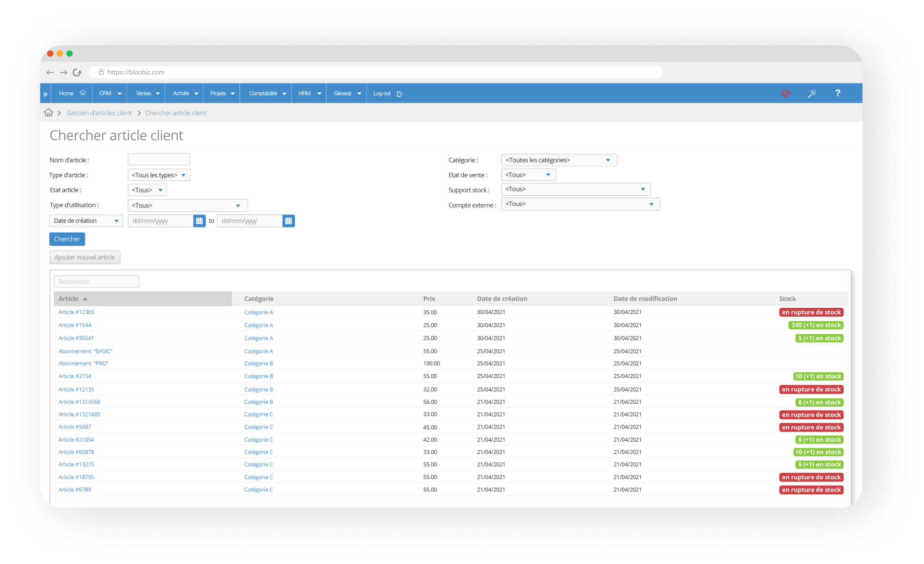Open the Géneral menu
This screenshot has height=564, width=924.
347,93
